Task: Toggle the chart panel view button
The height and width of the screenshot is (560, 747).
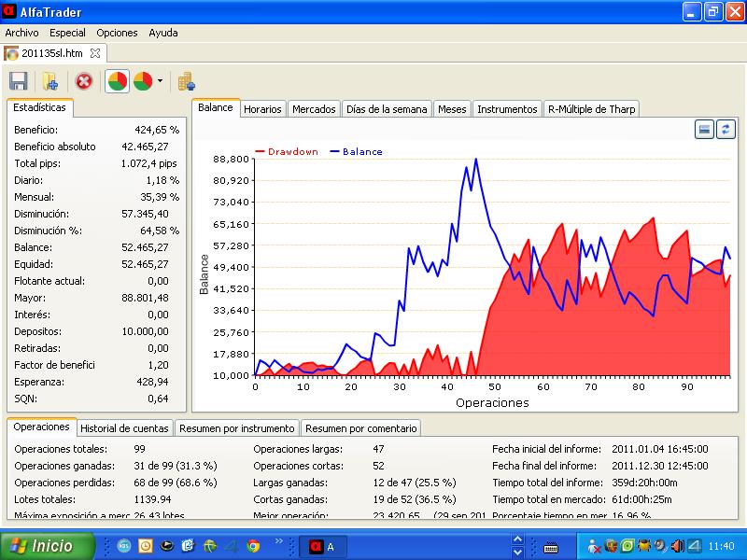Action: [x=705, y=129]
